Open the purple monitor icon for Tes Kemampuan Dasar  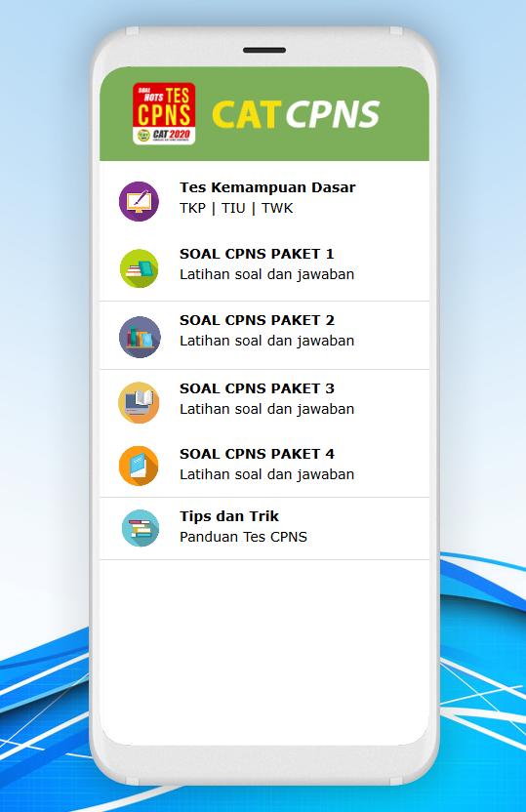(139, 201)
